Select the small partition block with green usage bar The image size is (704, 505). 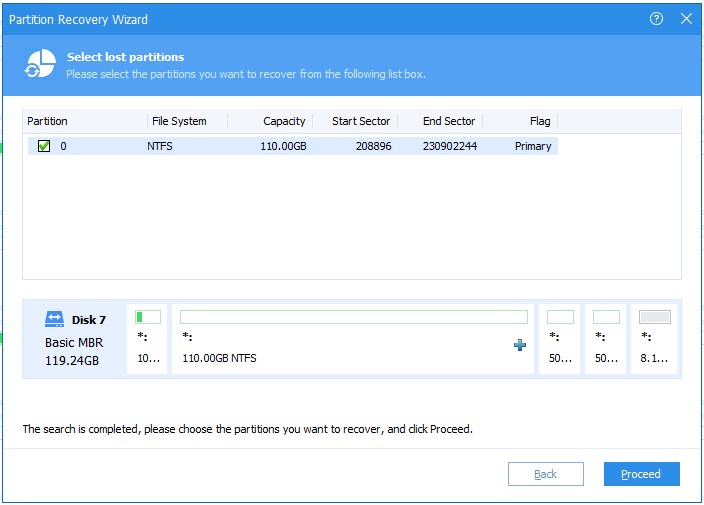[147, 340]
